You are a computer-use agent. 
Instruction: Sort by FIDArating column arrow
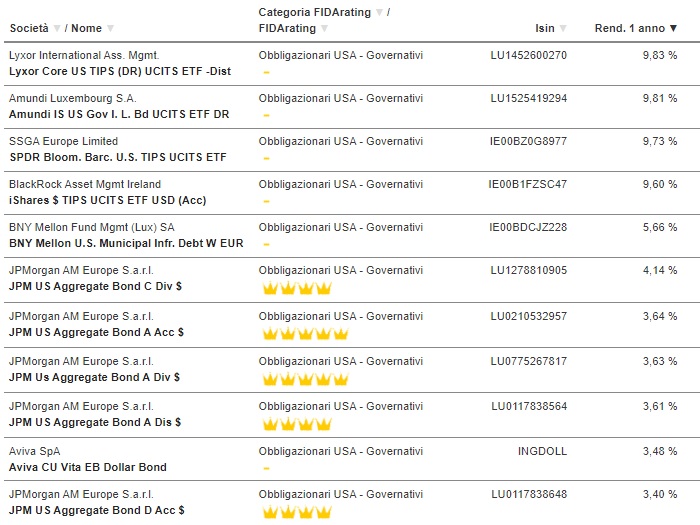pyautogui.click(x=325, y=29)
